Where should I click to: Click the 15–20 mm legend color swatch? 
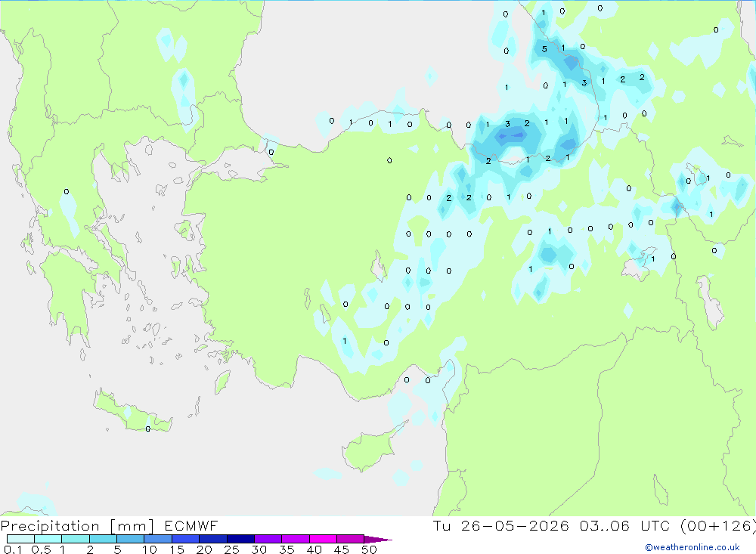tap(186, 539)
